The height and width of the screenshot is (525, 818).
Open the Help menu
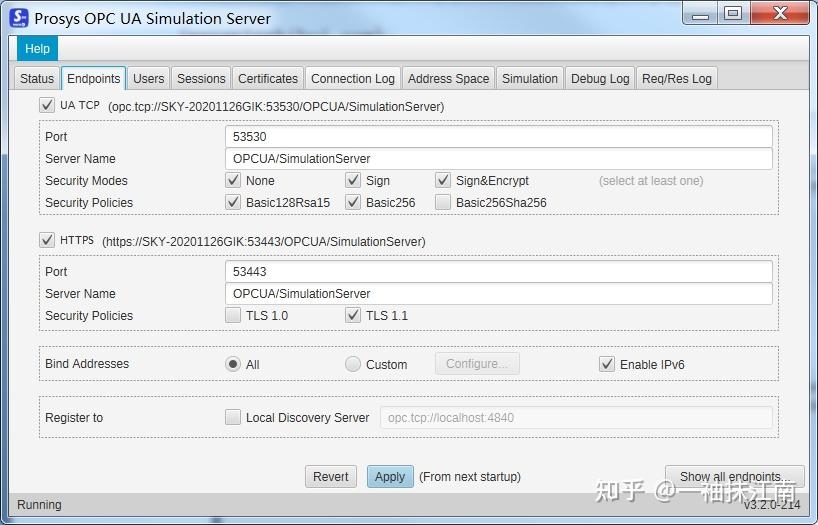coord(37,49)
